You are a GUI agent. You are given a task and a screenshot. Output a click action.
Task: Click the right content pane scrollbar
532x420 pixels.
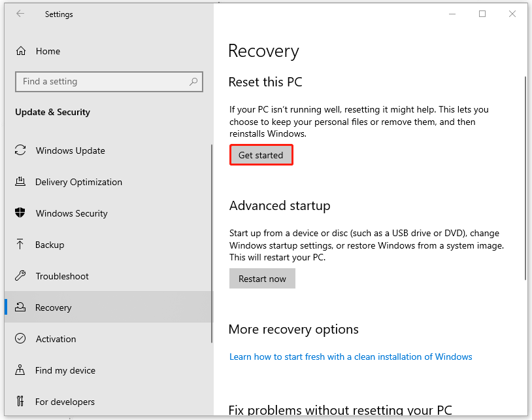coord(525,178)
